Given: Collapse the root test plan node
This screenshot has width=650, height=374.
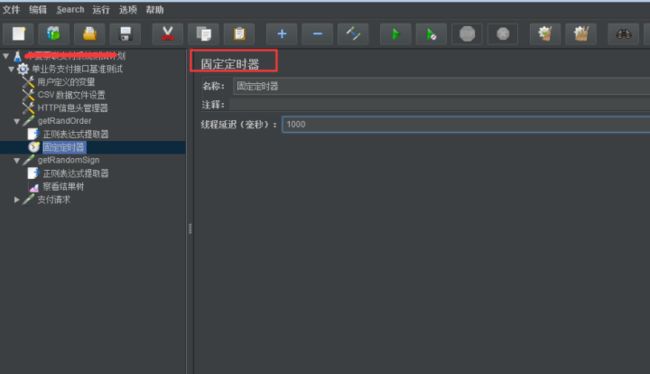Looking at the screenshot, I should tap(6, 56).
